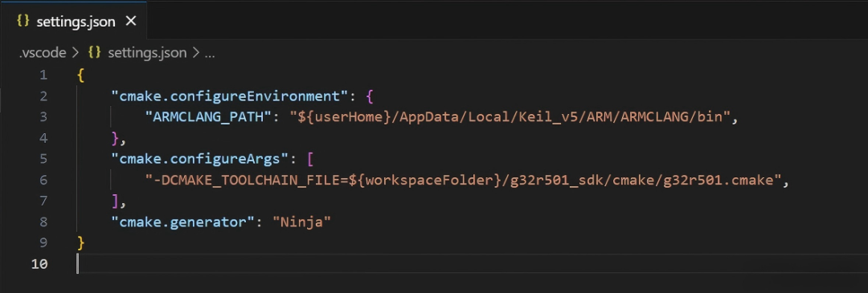Click line number 5 in the gutter
868x293 pixels.
[43, 159]
